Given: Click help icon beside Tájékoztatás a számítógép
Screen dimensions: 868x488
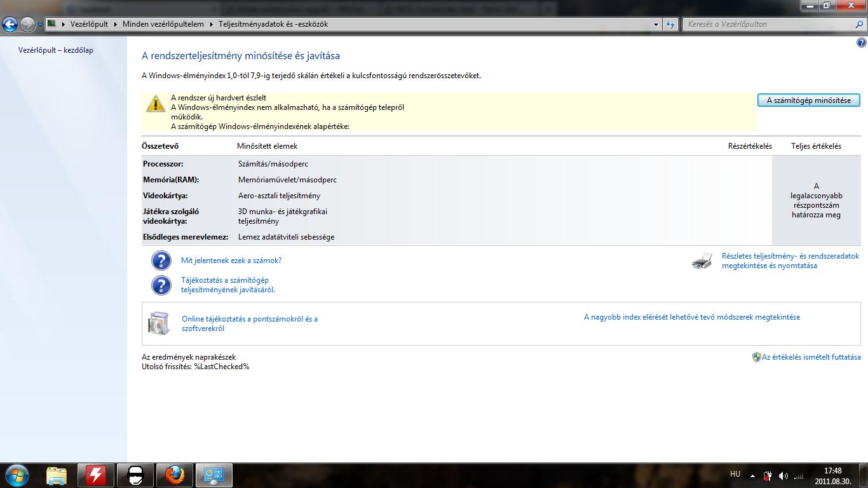Looking at the screenshot, I should 161,285.
